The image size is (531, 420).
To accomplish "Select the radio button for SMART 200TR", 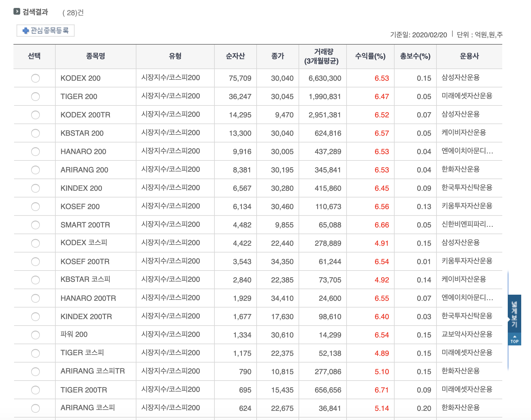I will pyautogui.click(x=35, y=225).
